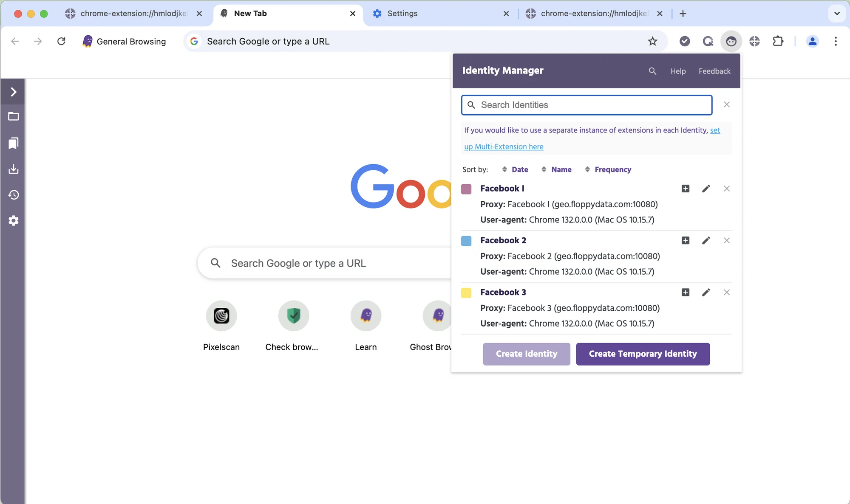Click the General Browsing identity label
This screenshot has width=850, height=504.
point(124,41)
